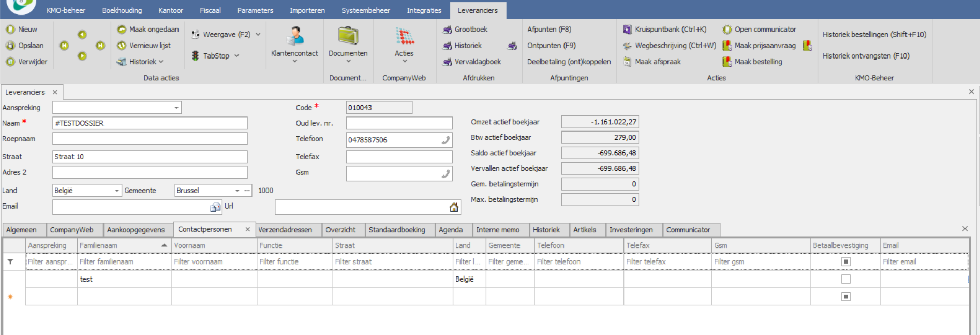Toggle Betaalbevestiging checkbox in new row
The height and width of the screenshot is (335, 980).
(846, 297)
